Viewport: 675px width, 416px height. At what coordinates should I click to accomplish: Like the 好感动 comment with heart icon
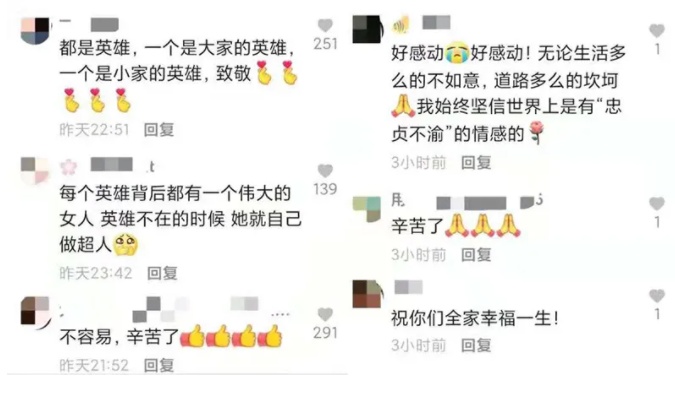[x=657, y=31]
